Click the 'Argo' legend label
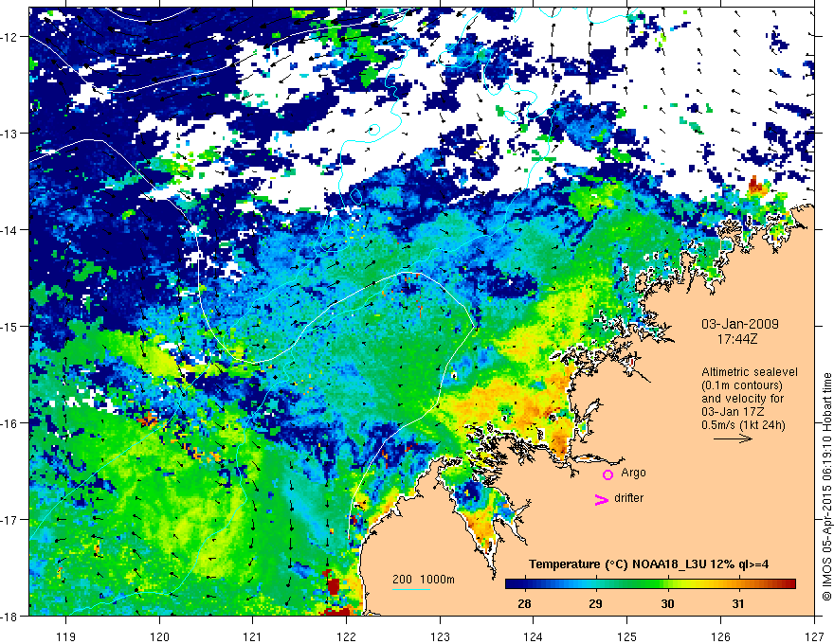Image resolution: width=834 pixels, height=644 pixels. pos(633,473)
